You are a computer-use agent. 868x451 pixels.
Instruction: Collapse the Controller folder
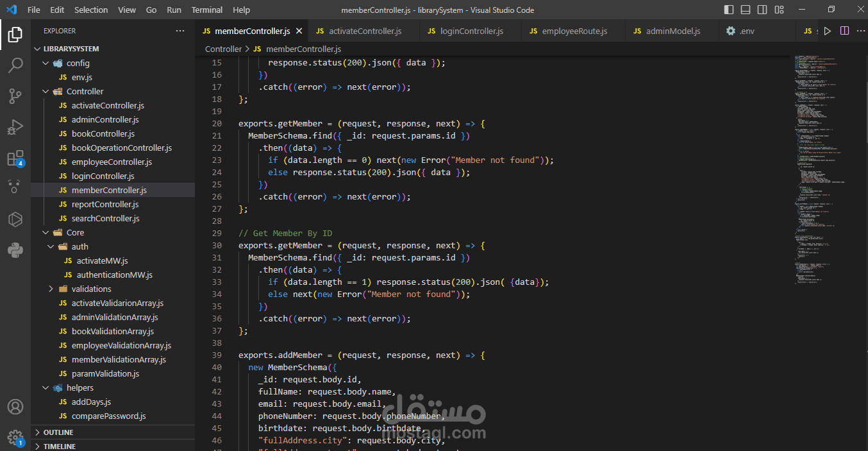[113, 91]
